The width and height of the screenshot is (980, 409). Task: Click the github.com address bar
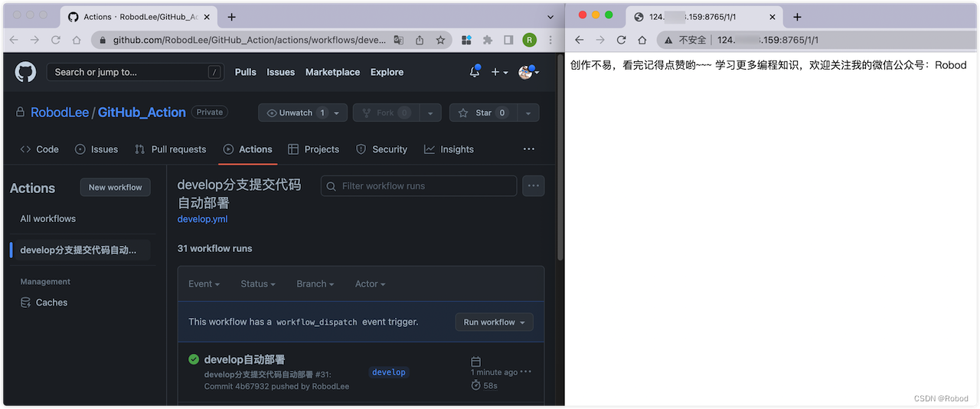click(249, 40)
